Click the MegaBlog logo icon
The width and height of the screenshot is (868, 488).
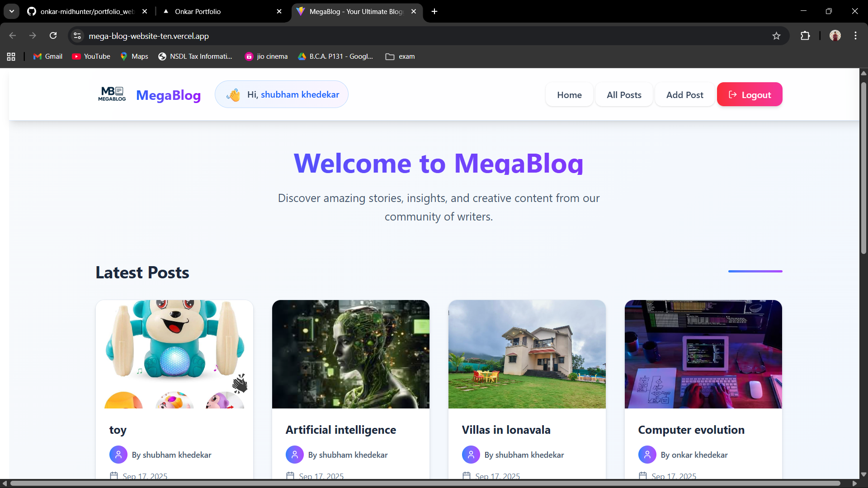coord(112,94)
